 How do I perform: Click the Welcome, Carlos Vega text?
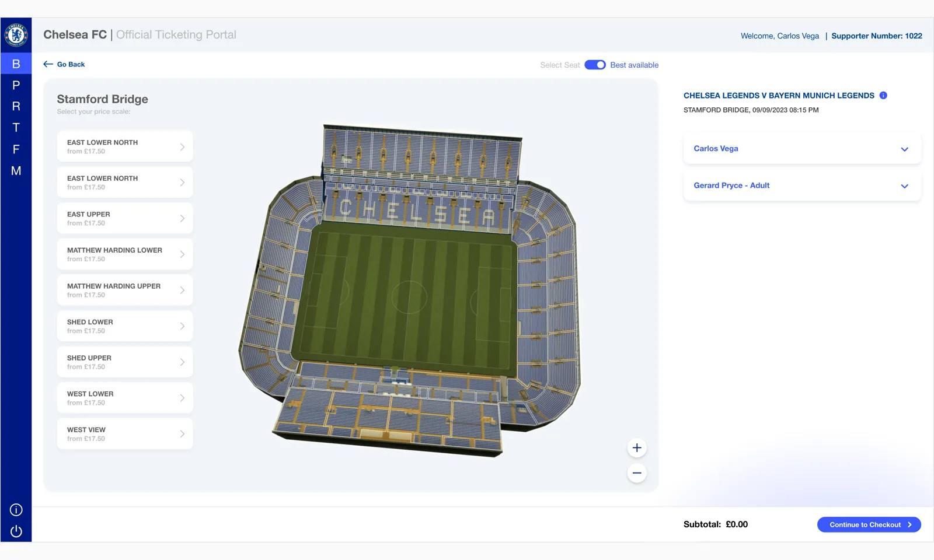780,36
